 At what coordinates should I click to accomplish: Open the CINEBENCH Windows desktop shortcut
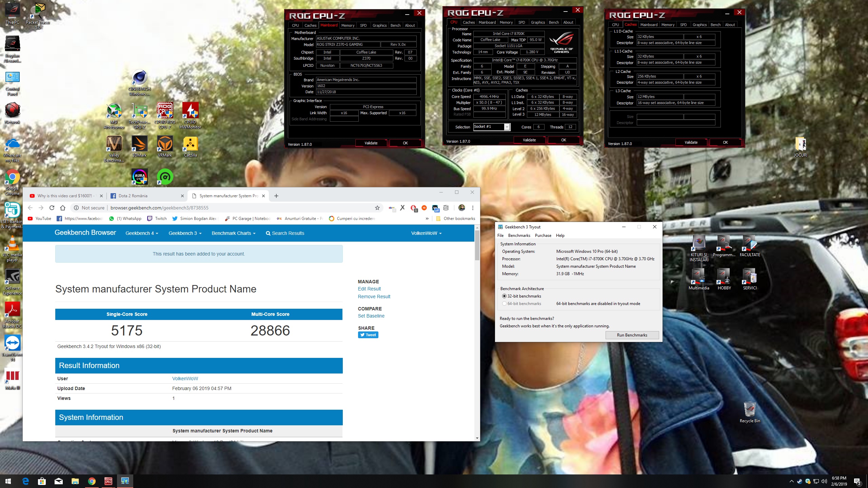139,83
